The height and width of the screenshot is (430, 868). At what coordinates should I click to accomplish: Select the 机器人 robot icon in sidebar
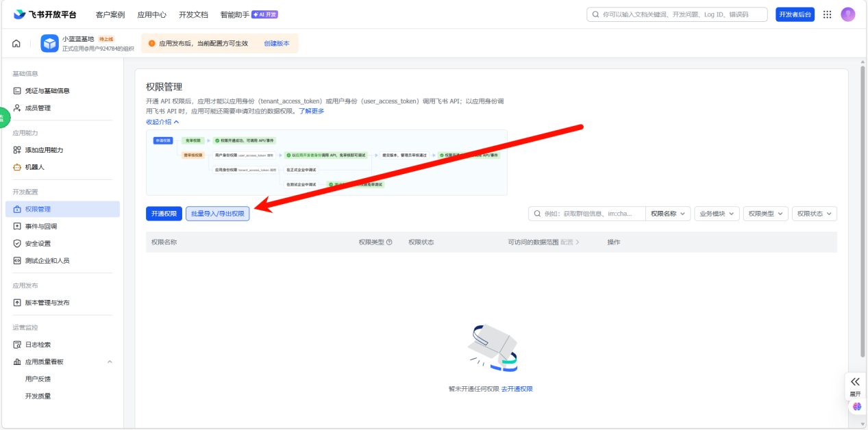tap(16, 166)
